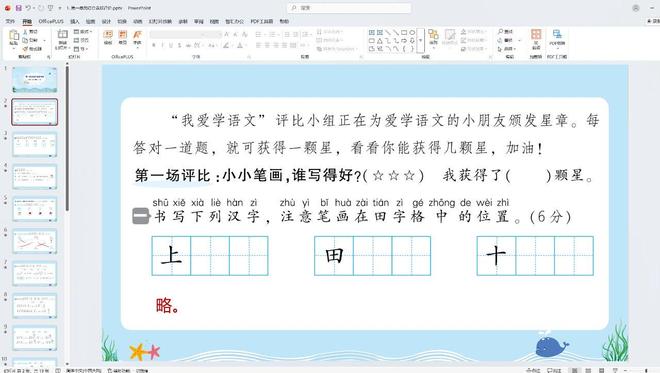660x373 pixels.
Task: Switch to the OfficePLUS tab
Action: tap(51, 21)
